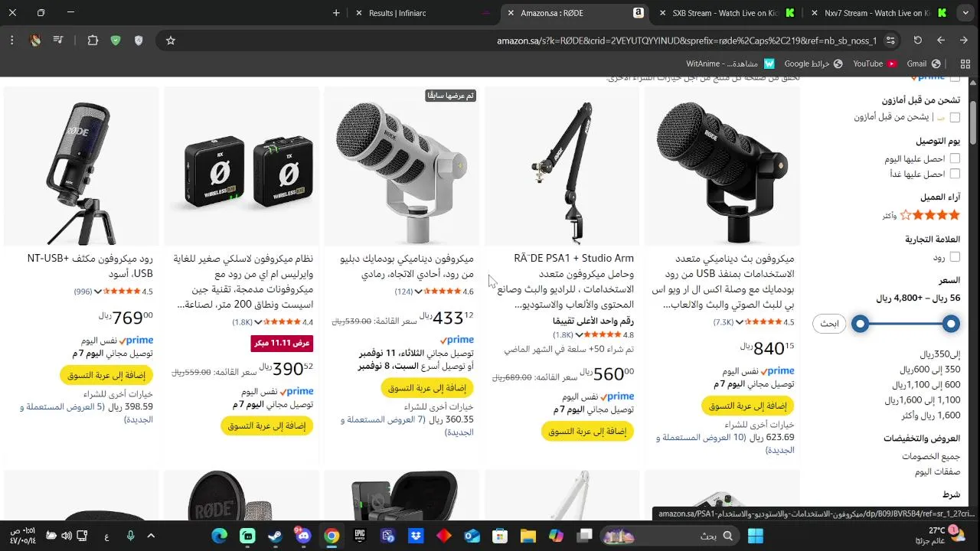Open Discord from the taskbar
980x551 pixels.
(x=303, y=536)
